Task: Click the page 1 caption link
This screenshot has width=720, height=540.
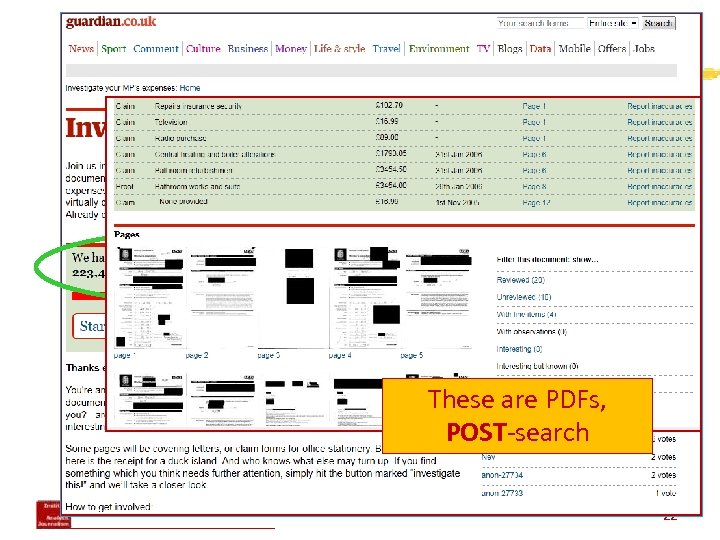Action: point(124,355)
